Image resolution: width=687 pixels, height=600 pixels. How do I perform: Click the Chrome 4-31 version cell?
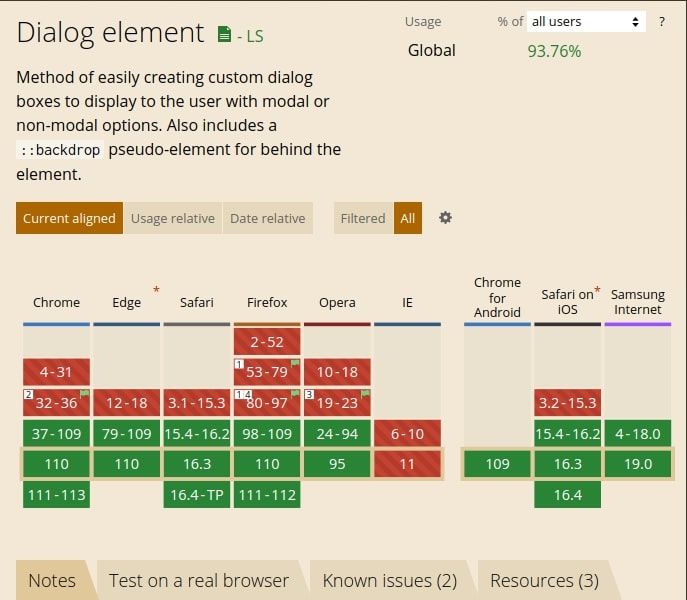click(57, 372)
